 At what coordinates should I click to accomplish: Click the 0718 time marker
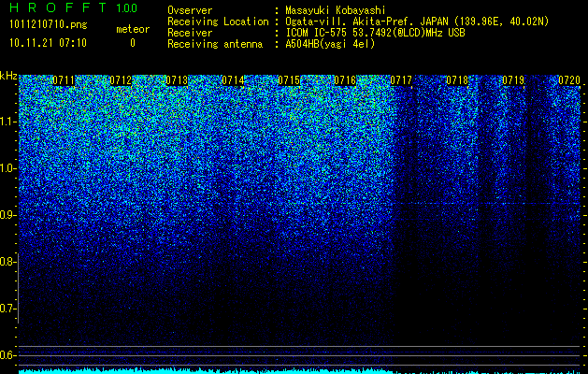[457, 80]
